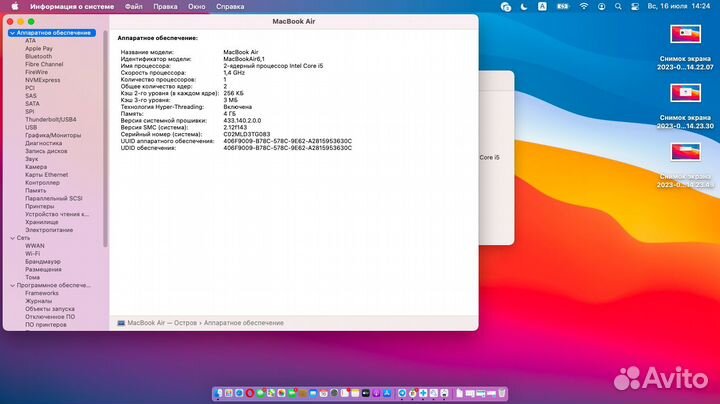Open Launchpad from the Dock
Image resolution: width=720 pixels, height=404 pixels.
[228, 393]
